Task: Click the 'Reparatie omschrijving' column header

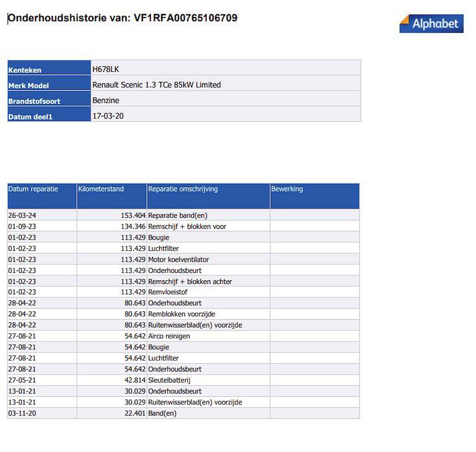Action: click(x=208, y=196)
